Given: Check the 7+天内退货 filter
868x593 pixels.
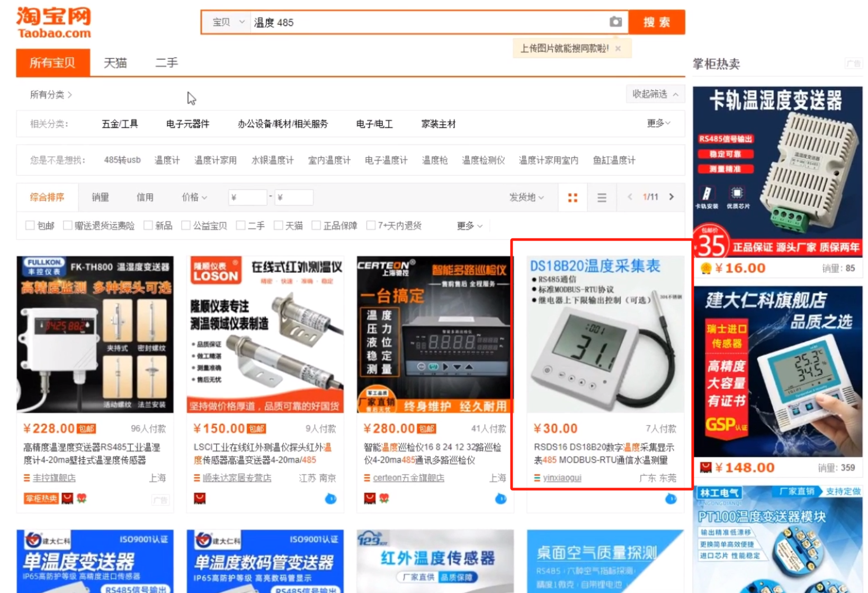Looking at the screenshot, I should pyautogui.click(x=371, y=226).
